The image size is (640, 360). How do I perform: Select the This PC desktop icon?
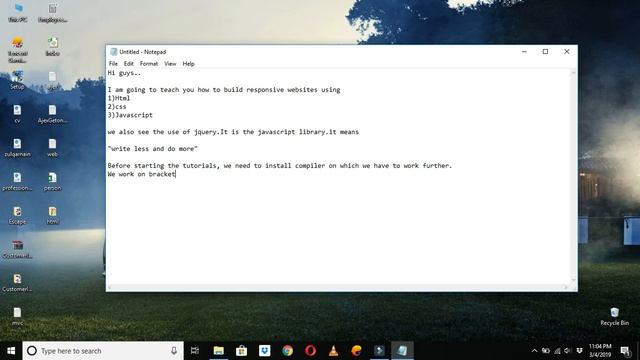[x=18, y=12]
